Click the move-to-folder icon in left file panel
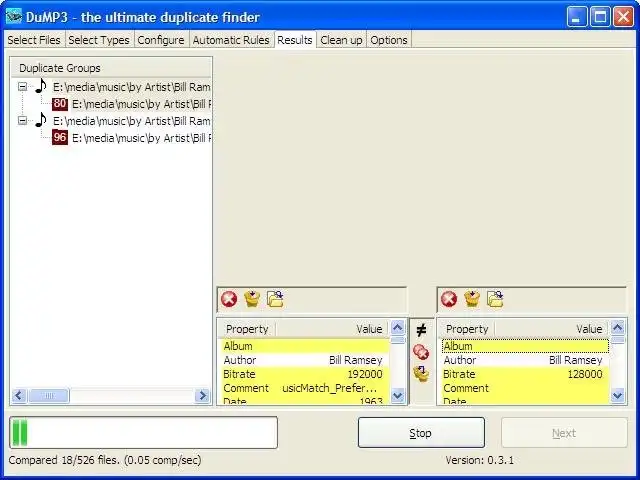 tap(275, 299)
